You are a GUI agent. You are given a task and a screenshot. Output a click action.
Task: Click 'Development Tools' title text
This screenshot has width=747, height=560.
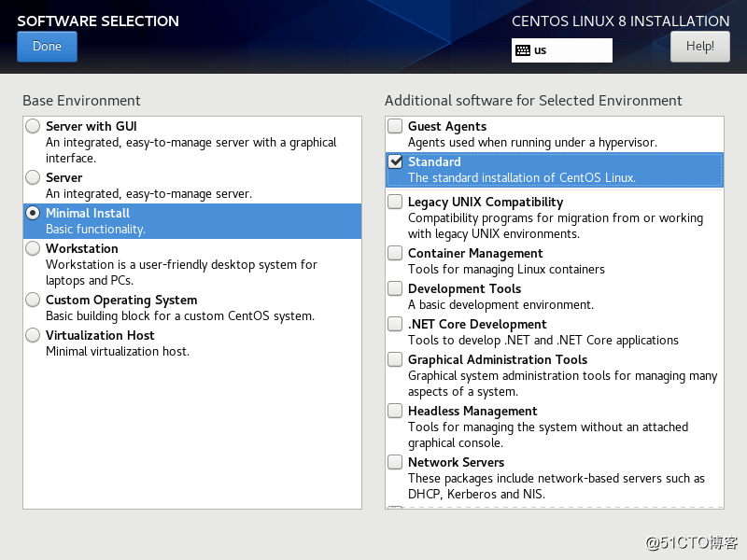(464, 288)
